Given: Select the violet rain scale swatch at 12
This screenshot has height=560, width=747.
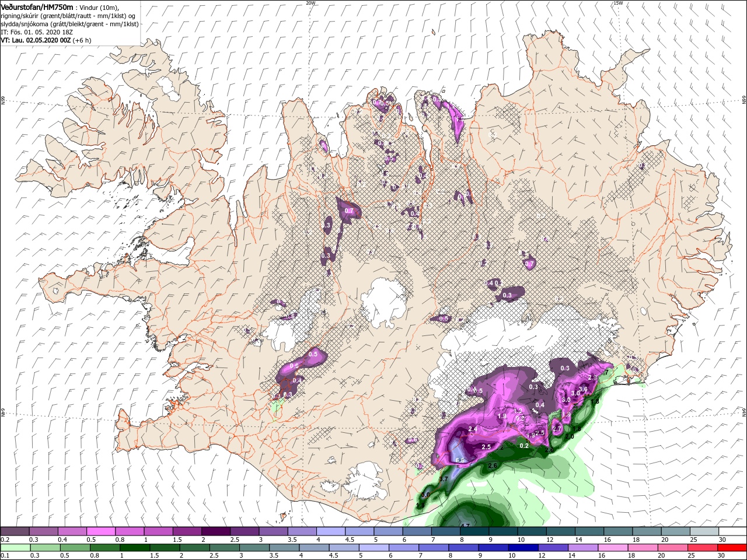Looking at the screenshot, I should [x=552, y=548].
